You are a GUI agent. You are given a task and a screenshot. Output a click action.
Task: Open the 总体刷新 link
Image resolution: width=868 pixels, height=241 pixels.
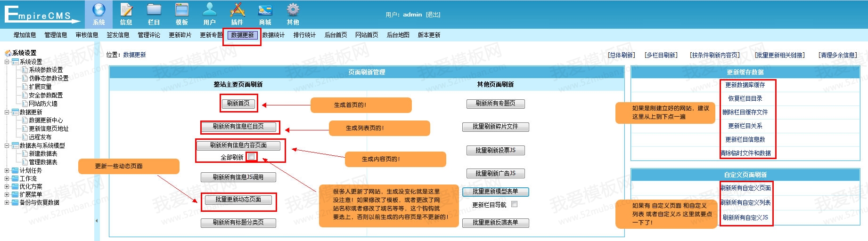tap(622, 55)
